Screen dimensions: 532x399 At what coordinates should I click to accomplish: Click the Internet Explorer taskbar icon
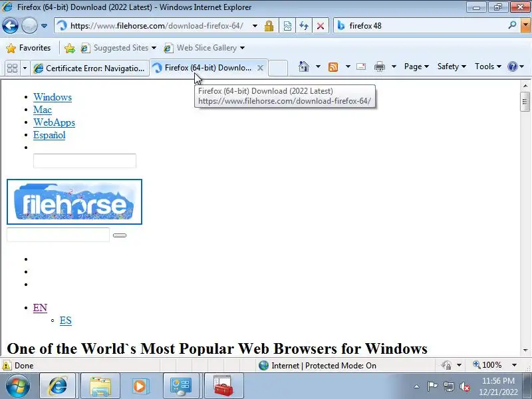pos(58,386)
